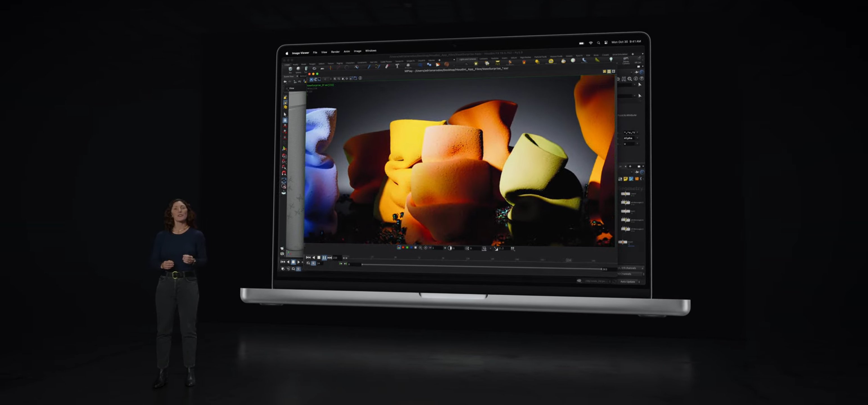Jump to first frame in MPlay
Screen dimensions: 868x405
tap(308, 258)
